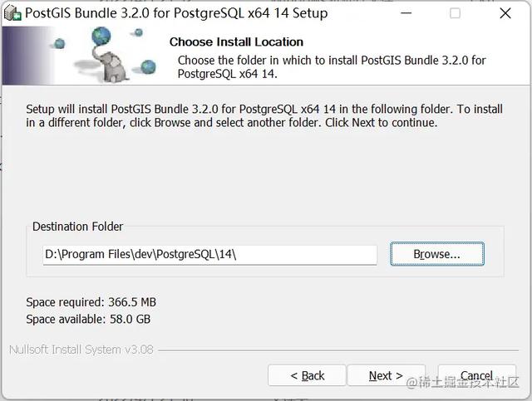Click the Space available 58.0 GB text
This screenshot has height=401, width=532.
click(x=88, y=319)
